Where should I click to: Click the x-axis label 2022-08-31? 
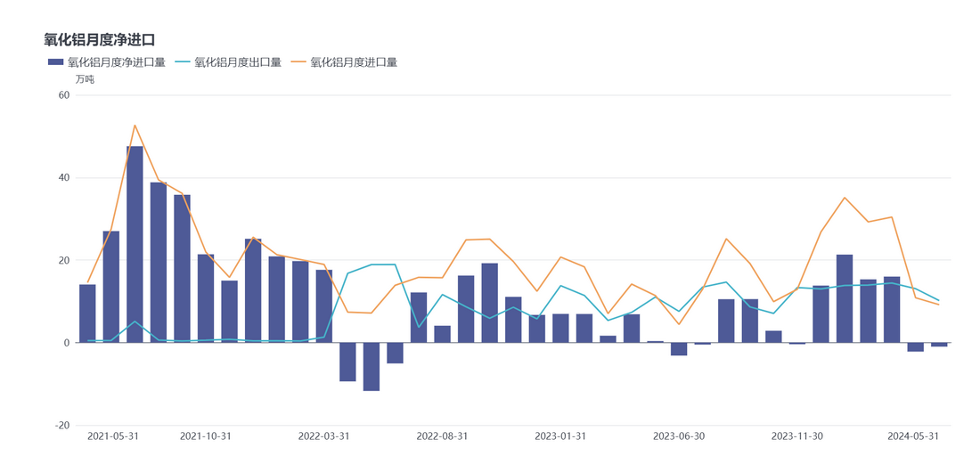[442, 436]
